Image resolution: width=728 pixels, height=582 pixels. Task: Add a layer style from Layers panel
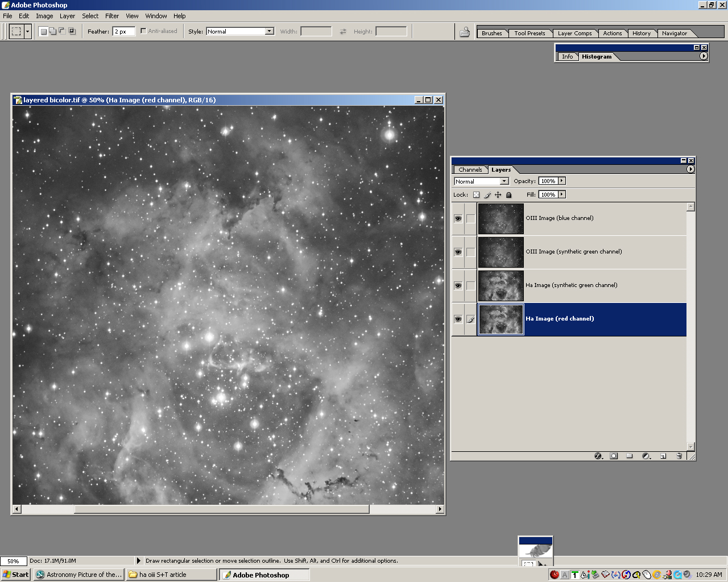click(598, 456)
